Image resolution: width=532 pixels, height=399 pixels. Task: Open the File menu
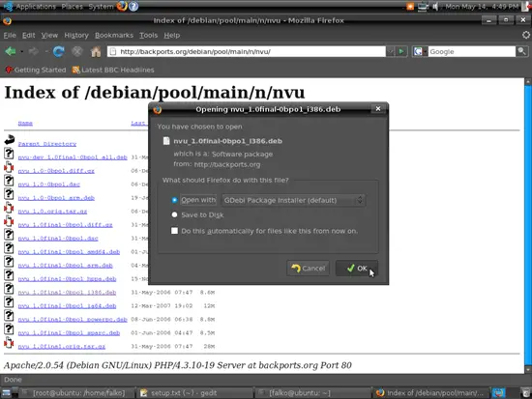click(10, 35)
